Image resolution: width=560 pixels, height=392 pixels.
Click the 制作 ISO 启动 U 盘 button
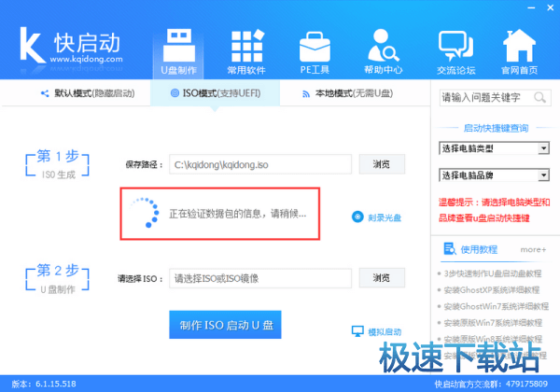click(x=225, y=325)
